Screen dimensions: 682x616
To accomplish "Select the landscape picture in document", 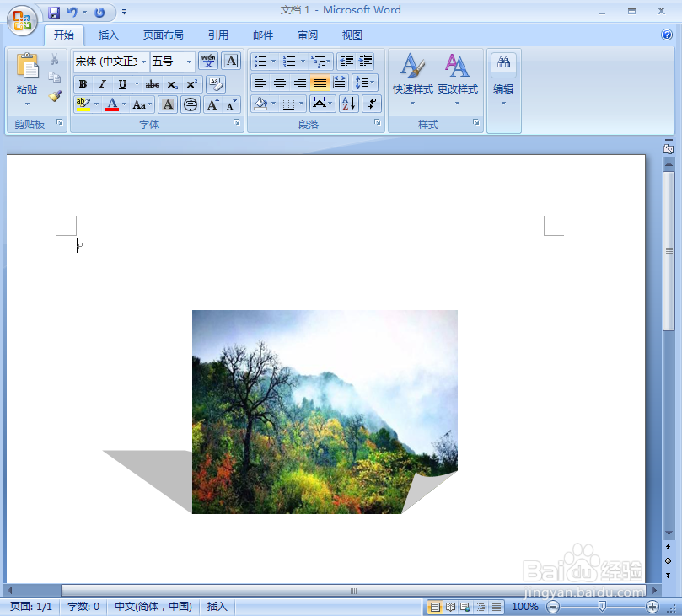I will click(325, 412).
